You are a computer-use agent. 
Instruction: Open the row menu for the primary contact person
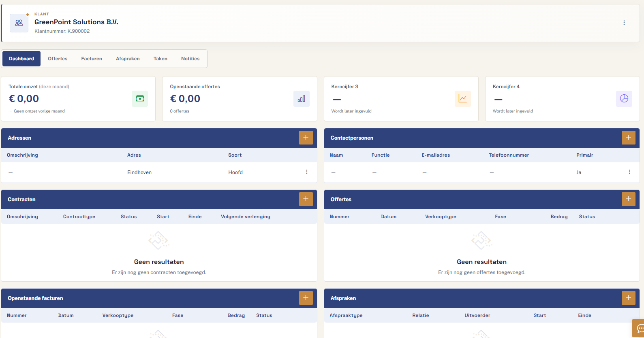point(629,172)
